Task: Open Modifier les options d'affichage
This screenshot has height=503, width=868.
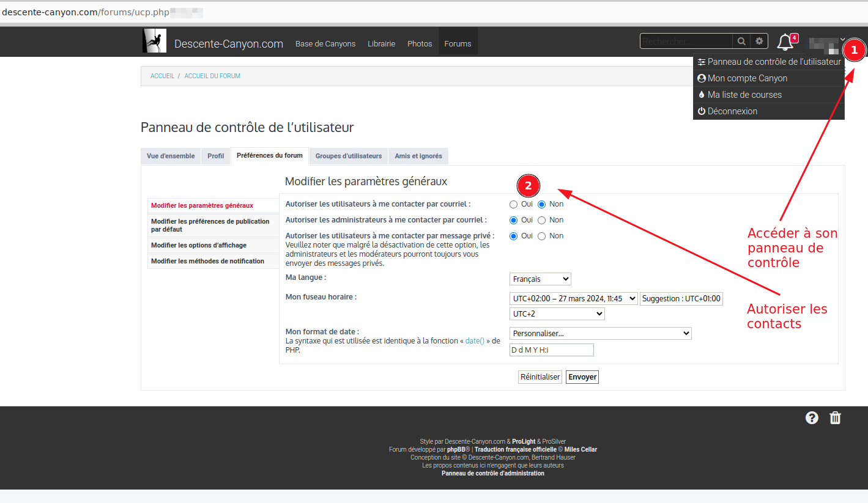Action: (213, 246)
